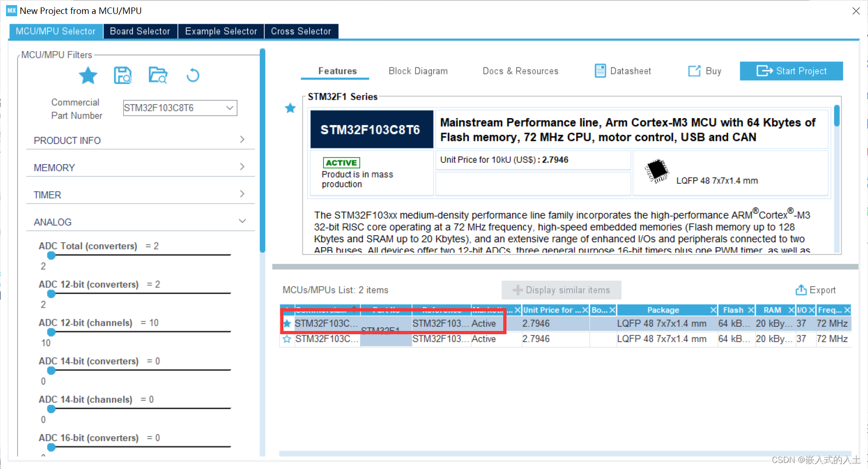Click the description panel vertical scrollbar
The height and width of the screenshot is (469, 868).
(x=837, y=116)
